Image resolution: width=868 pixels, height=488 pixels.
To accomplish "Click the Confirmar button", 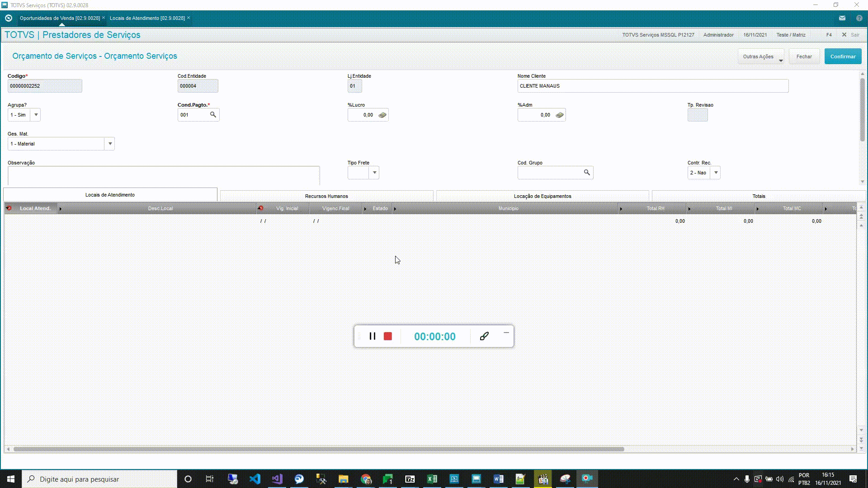I will pyautogui.click(x=843, y=56).
